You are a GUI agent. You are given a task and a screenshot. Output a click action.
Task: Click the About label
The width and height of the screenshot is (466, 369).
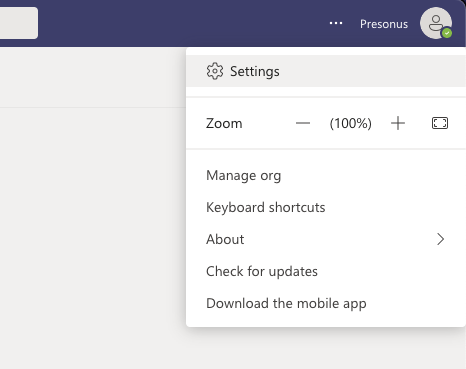225,239
